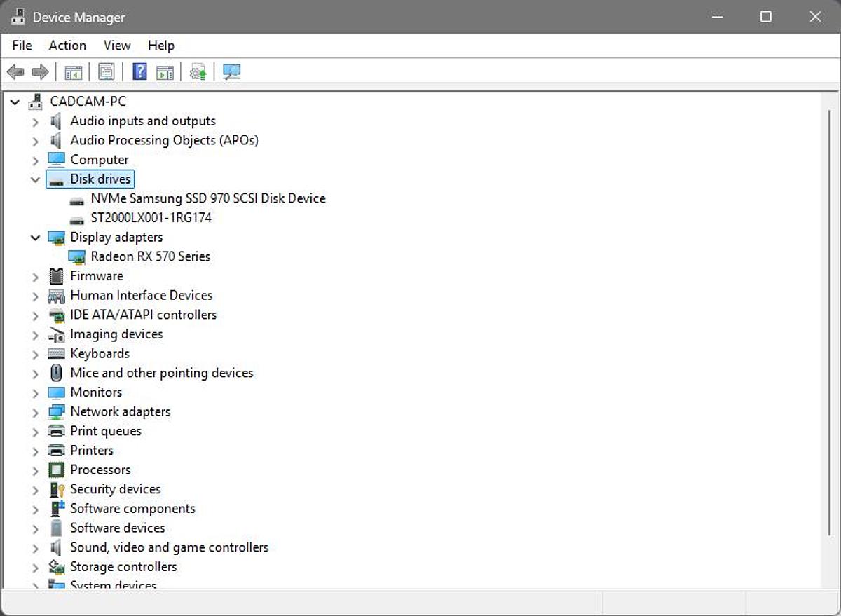The width and height of the screenshot is (841, 616).
Task: Expand the Network adapters category
Action: (35, 412)
